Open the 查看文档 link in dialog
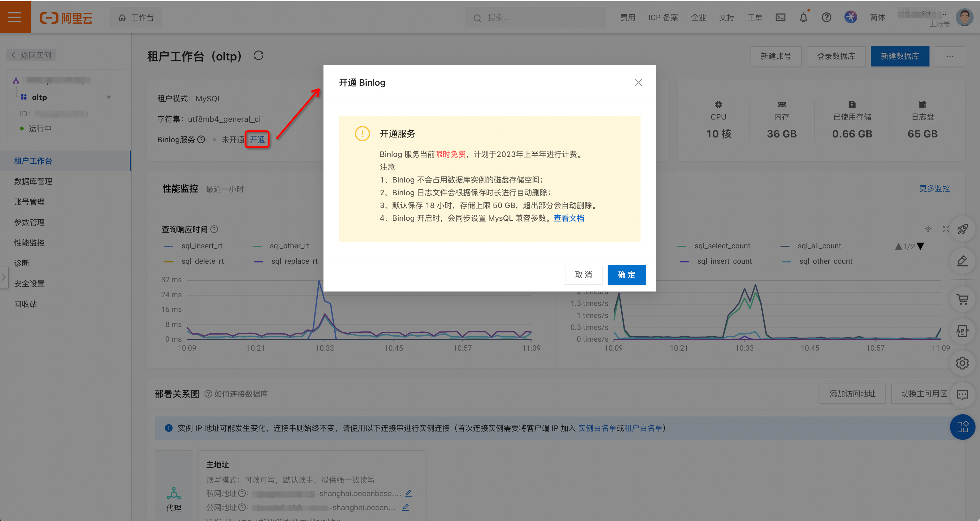The width and height of the screenshot is (980, 521). tap(568, 218)
